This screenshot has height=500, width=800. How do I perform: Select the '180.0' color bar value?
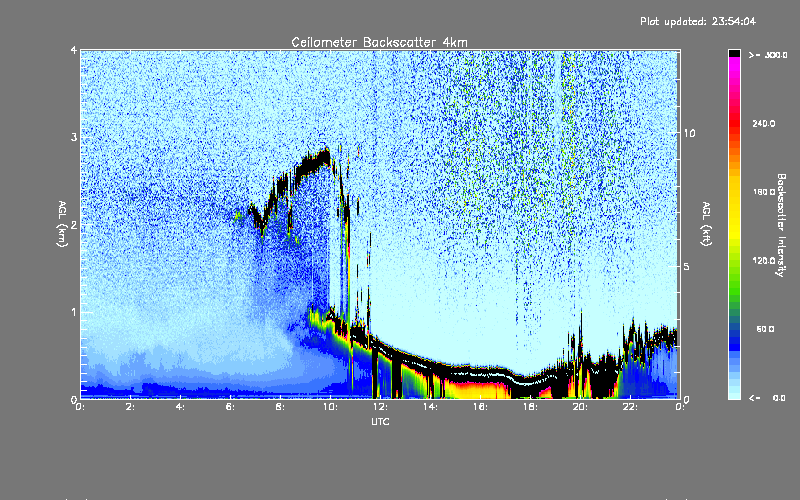[764, 192]
